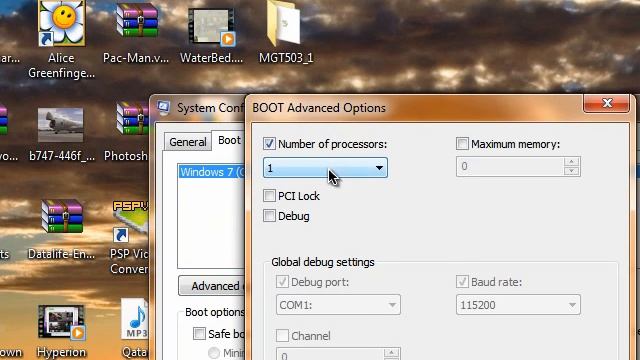The width and height of the screenshot is (640, 360).
Task: Toggle the Channel checkbox
Action: click(x=282, y=336)
